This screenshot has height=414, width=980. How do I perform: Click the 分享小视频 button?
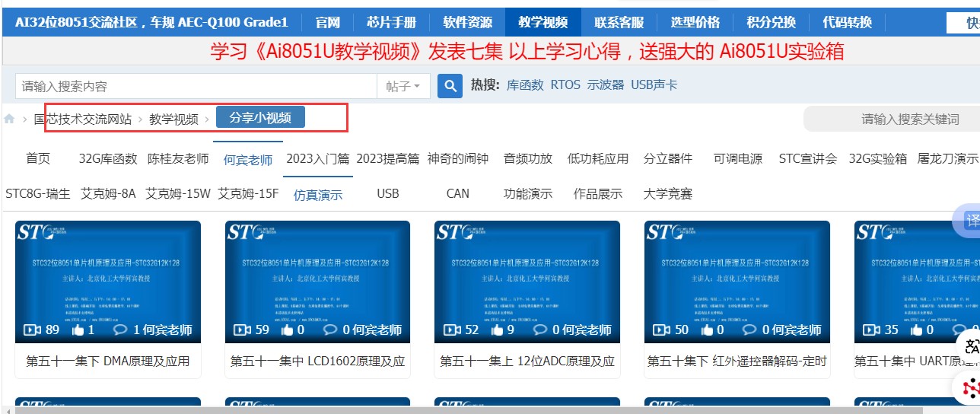[x=260, y=117]
